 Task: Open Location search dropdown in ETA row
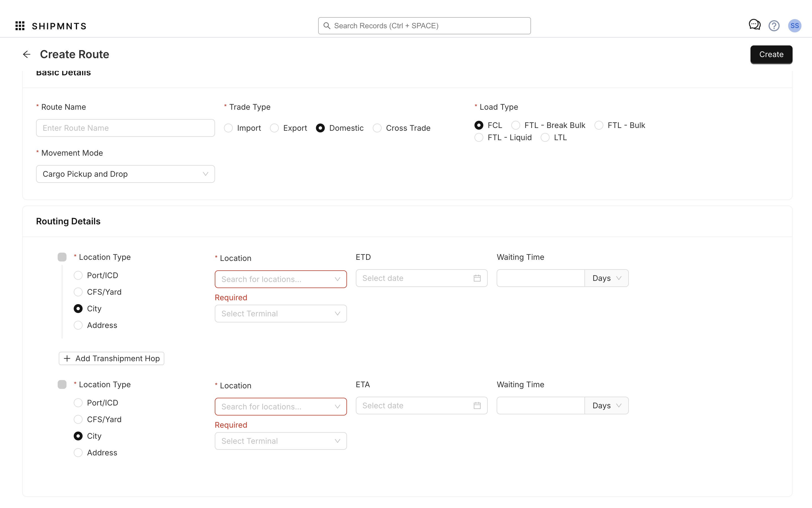[x=281, y=407]
